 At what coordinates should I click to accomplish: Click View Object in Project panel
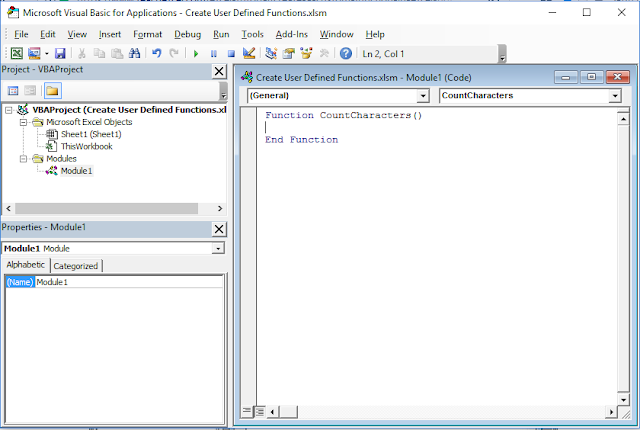point(30,91)
